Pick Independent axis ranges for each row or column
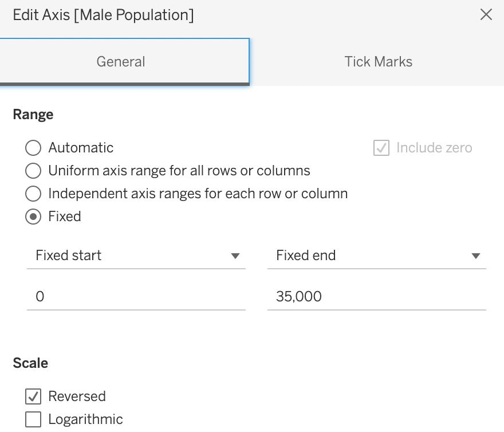Screen dimensions: 504x432 click(34, 194)
